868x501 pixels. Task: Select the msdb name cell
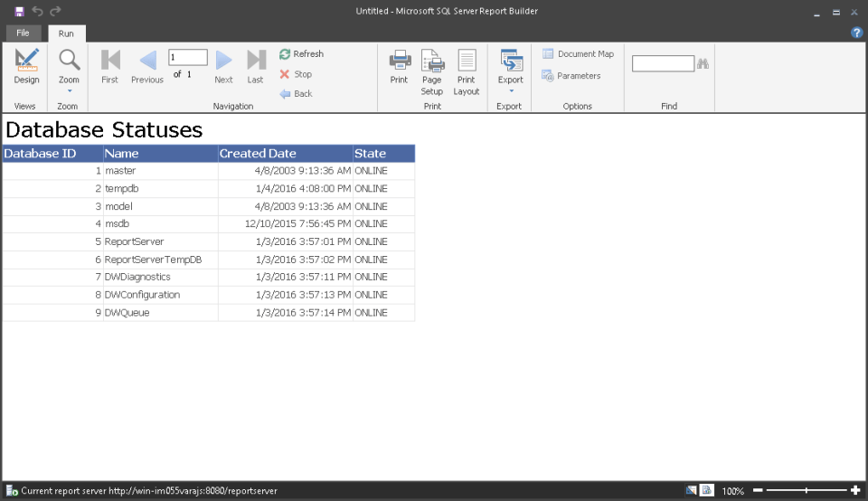coord(161,224)
